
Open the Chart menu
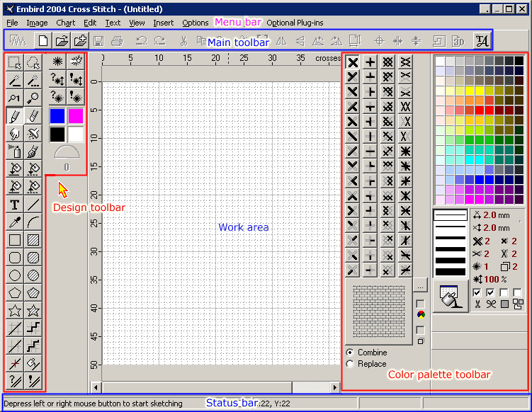(65, 23)
